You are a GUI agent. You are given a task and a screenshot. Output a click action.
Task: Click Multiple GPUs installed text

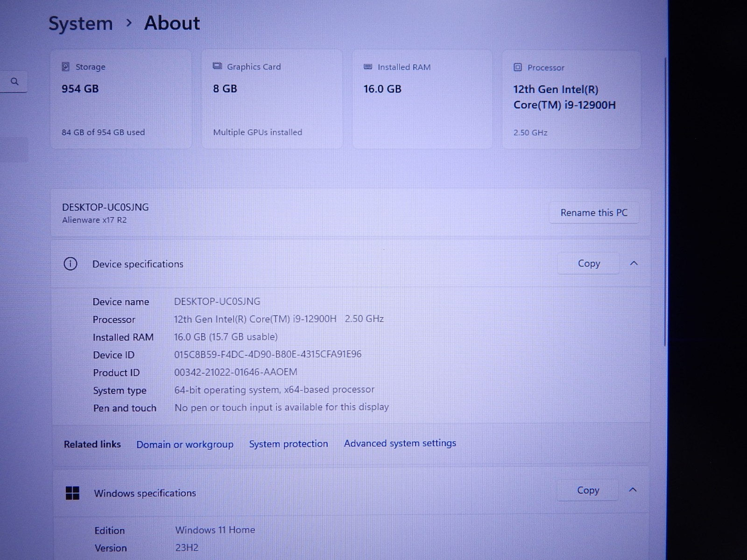[x=258, y=132]
